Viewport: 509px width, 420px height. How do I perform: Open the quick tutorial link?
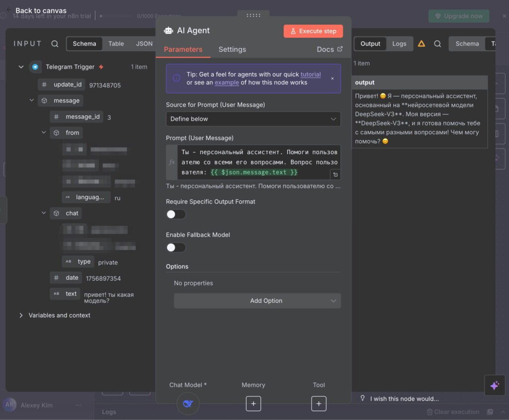(311, 75)
